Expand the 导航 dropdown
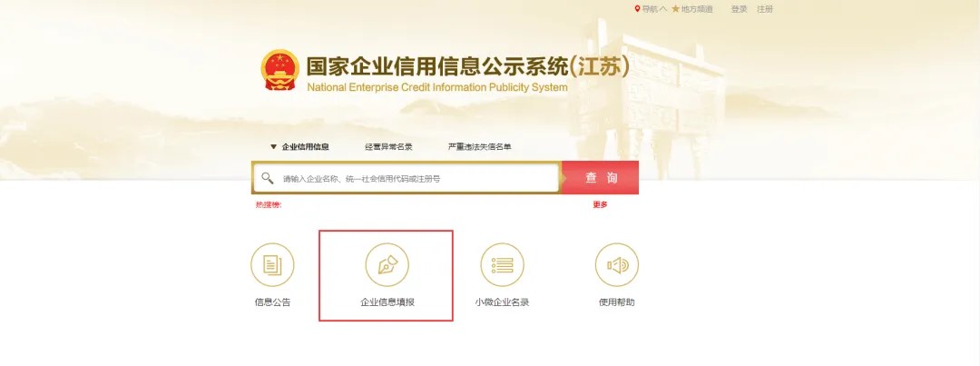Image resolution: width=980 pixels, height=366 pixels. (x=653, y=9)
